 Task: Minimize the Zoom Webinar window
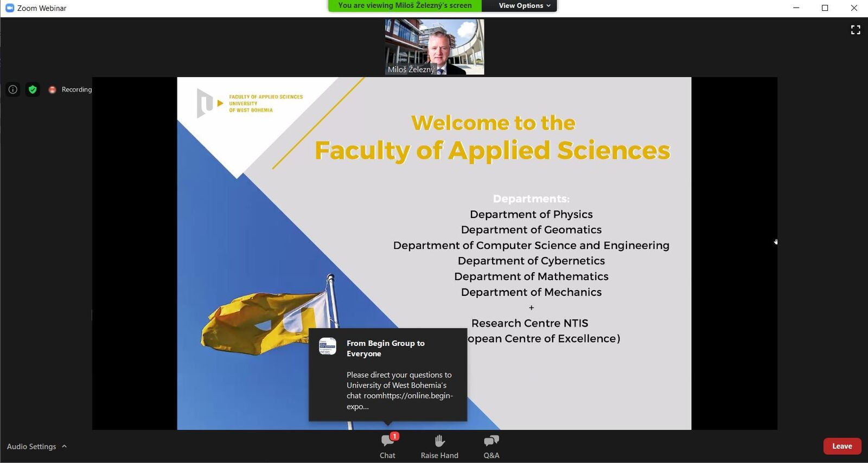coord(796,8)
